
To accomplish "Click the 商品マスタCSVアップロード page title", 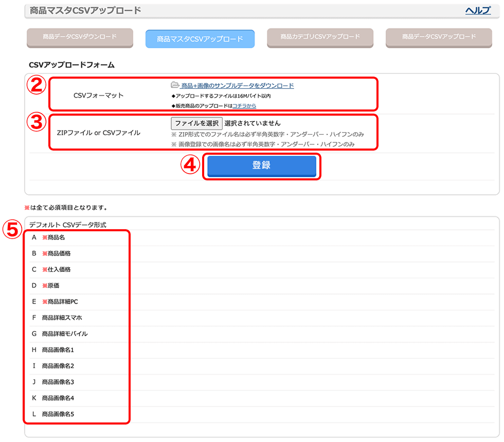I will click(x=85, y=11).
